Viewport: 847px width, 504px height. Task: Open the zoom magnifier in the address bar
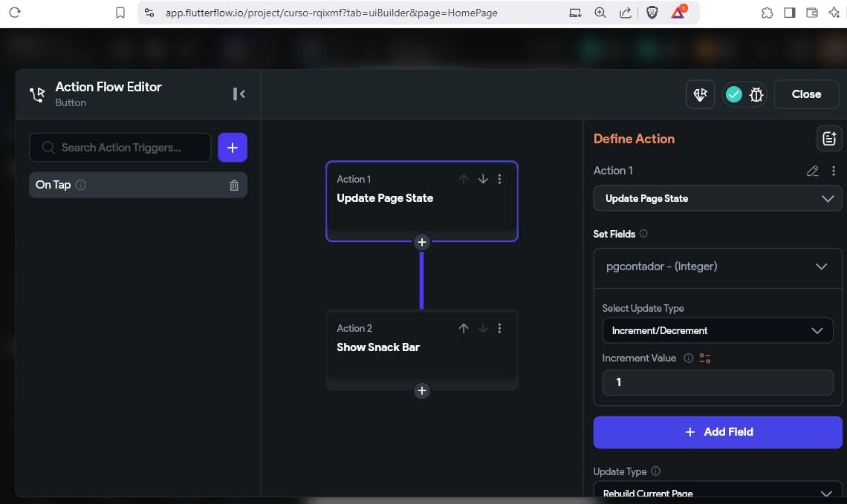tap(600, 13)
